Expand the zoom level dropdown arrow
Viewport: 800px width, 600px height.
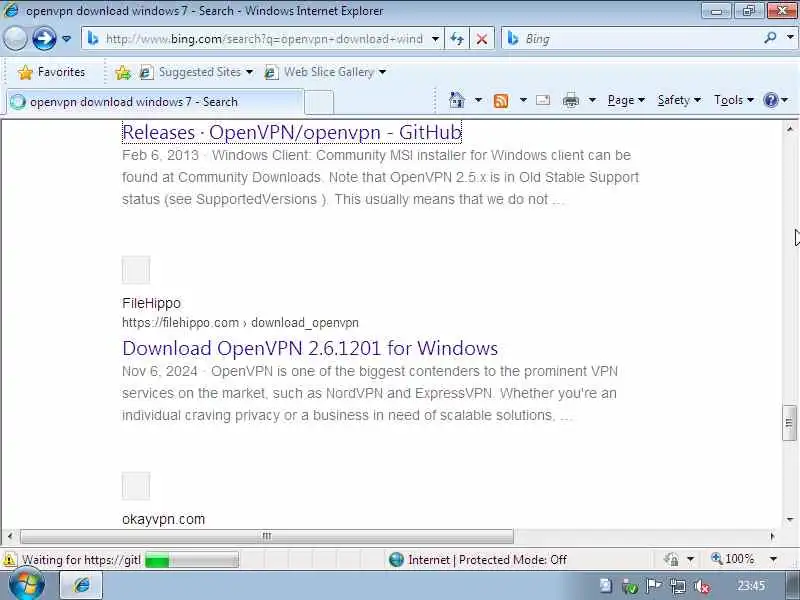[773, 559]
